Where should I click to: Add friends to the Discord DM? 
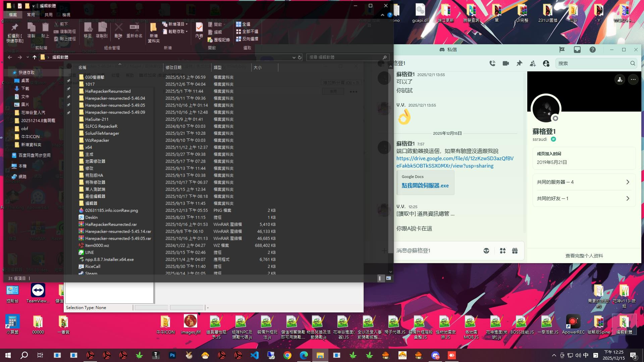coord(533,63)
